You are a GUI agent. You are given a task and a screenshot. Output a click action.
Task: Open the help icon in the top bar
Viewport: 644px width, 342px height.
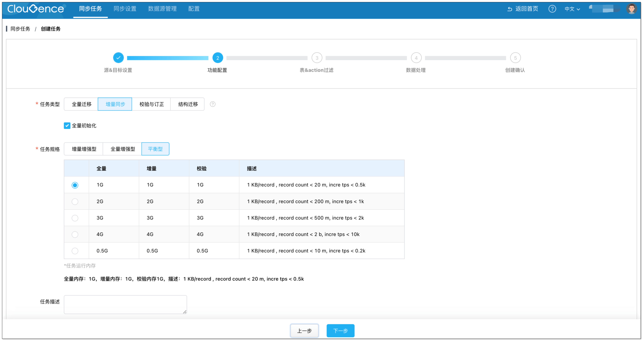pos(553,9)
